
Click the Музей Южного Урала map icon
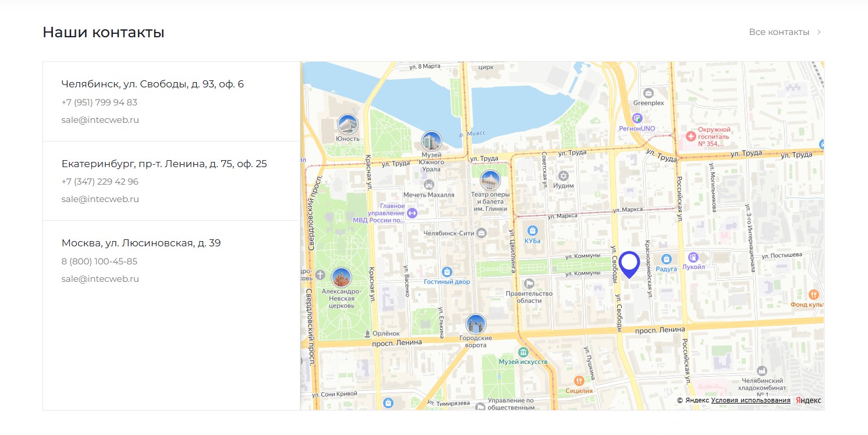(431, 141)
